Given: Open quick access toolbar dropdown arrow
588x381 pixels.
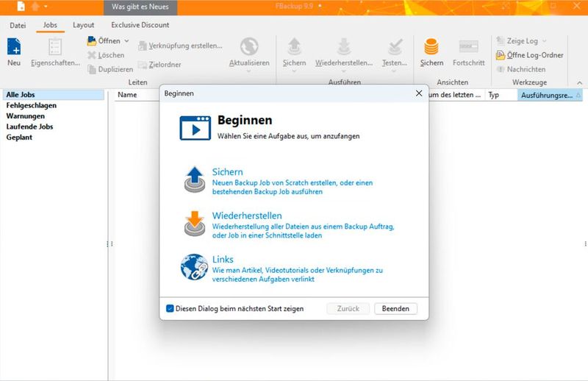Looking at the screenshot, I should pyautogui.click(x=46, y=7).
